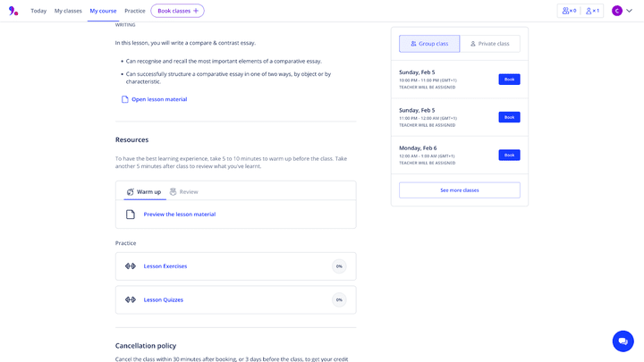Screen dimensions: 644x362
Task: Expand the list with See more classes
Action: click(x=459, y=190)
